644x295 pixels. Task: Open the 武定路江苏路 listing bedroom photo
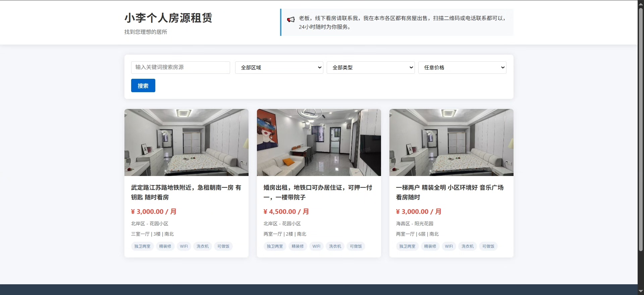186,142
